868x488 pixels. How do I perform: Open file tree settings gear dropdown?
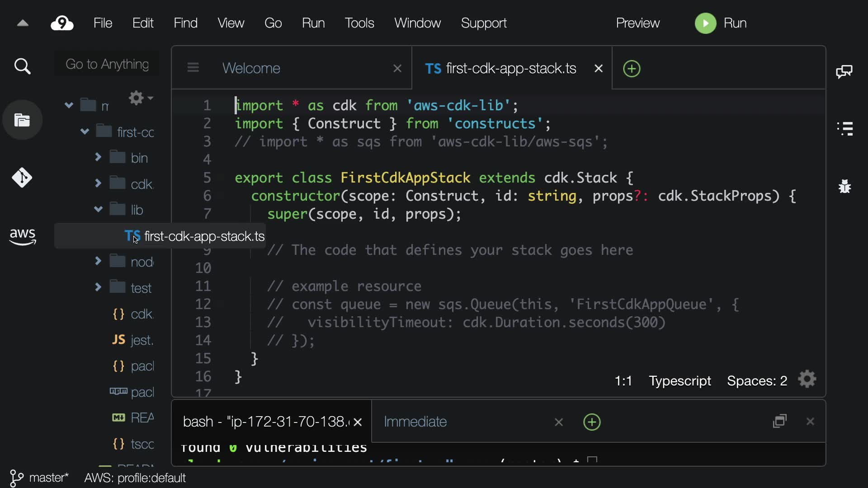140,98
